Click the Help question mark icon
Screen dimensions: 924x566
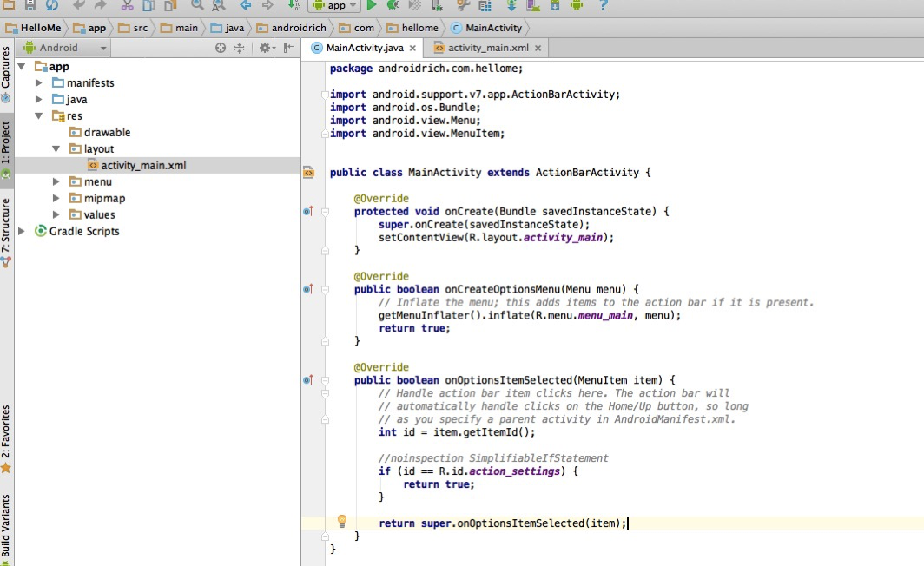coord(604,5)
